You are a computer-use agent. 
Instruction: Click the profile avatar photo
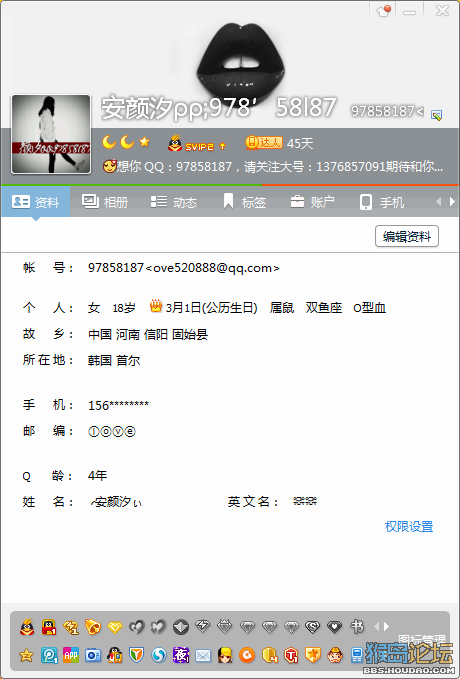tap(51, 134)
